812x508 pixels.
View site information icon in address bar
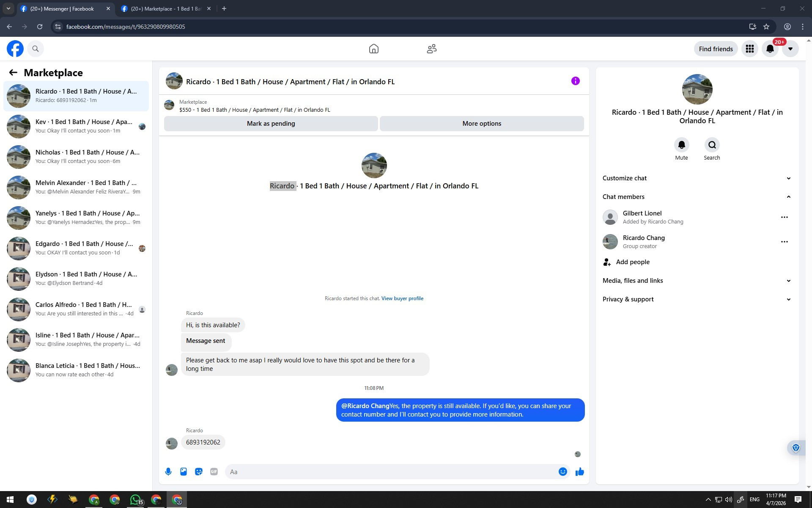tap(58, 27)
